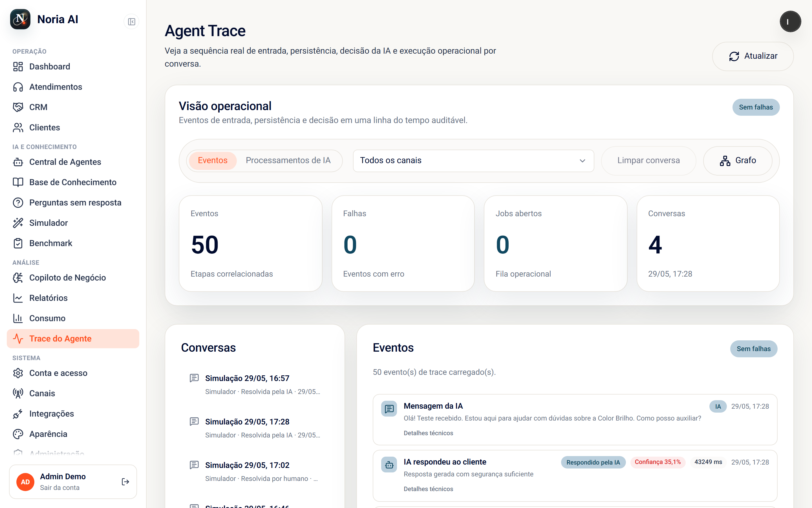The width and height of the screenshot is (812, 508).
Task: Click the AD avatar badge
Action: pyautogui.click(x=25, y=482)
